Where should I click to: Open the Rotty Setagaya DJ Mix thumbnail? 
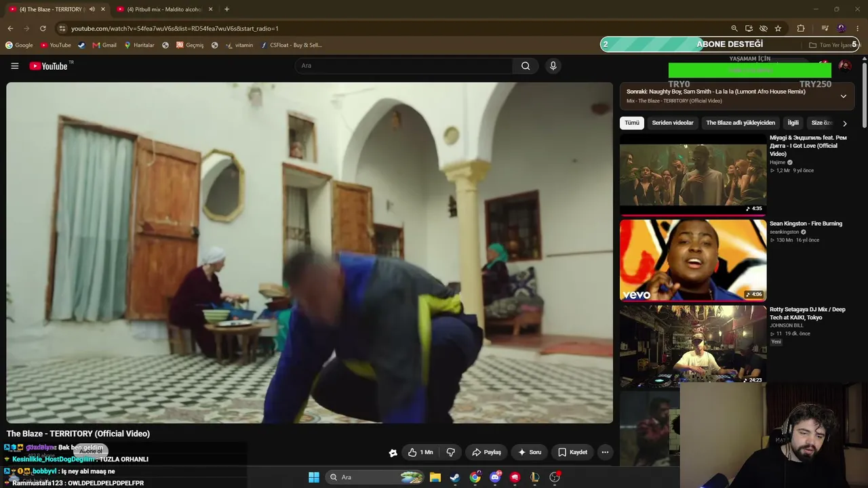pos(693,346)
